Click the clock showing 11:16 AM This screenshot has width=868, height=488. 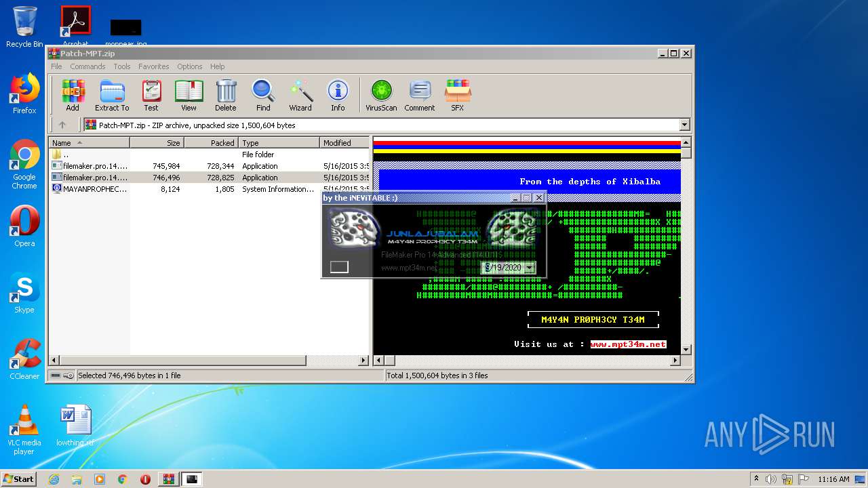(833, 479)
